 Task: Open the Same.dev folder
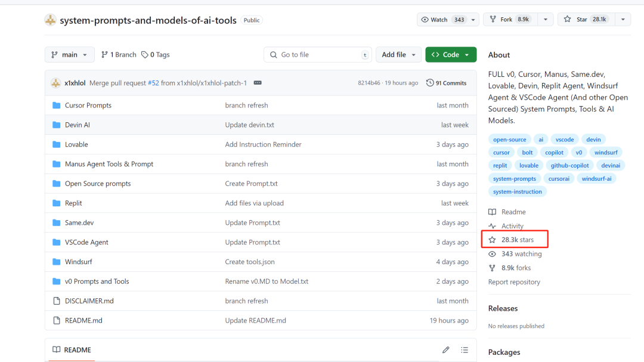[x=79, y=222]
